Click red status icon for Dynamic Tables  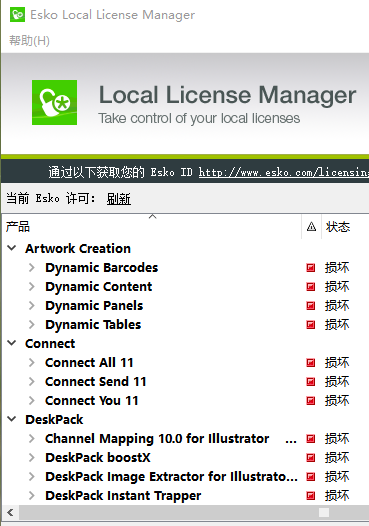[x=311, y=325]
